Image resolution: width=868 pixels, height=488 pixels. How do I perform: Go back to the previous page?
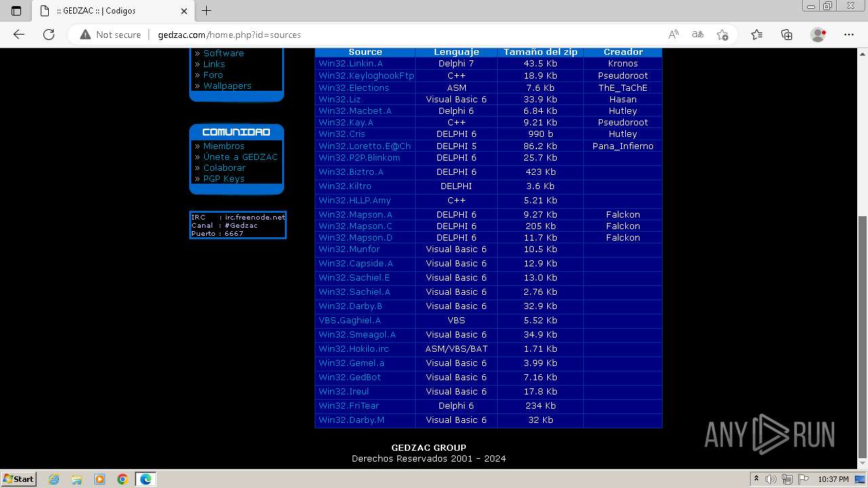click(19, 35)
